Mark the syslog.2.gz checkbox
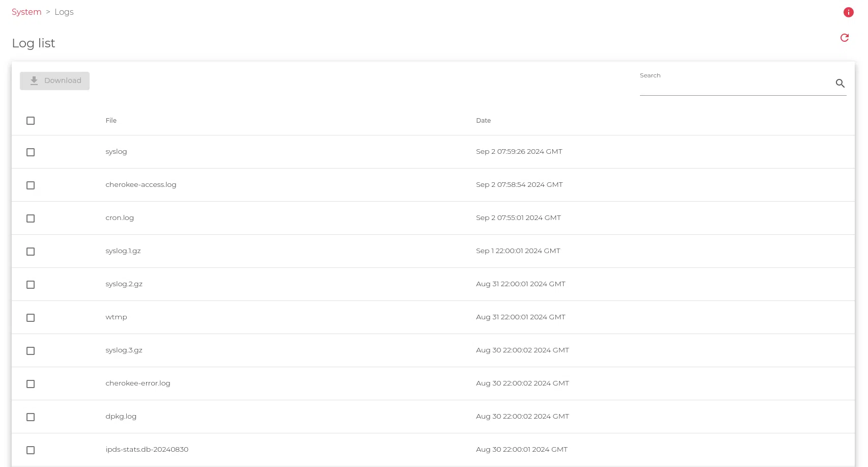Viewport: 868px width, 467px height. point(31,285)
